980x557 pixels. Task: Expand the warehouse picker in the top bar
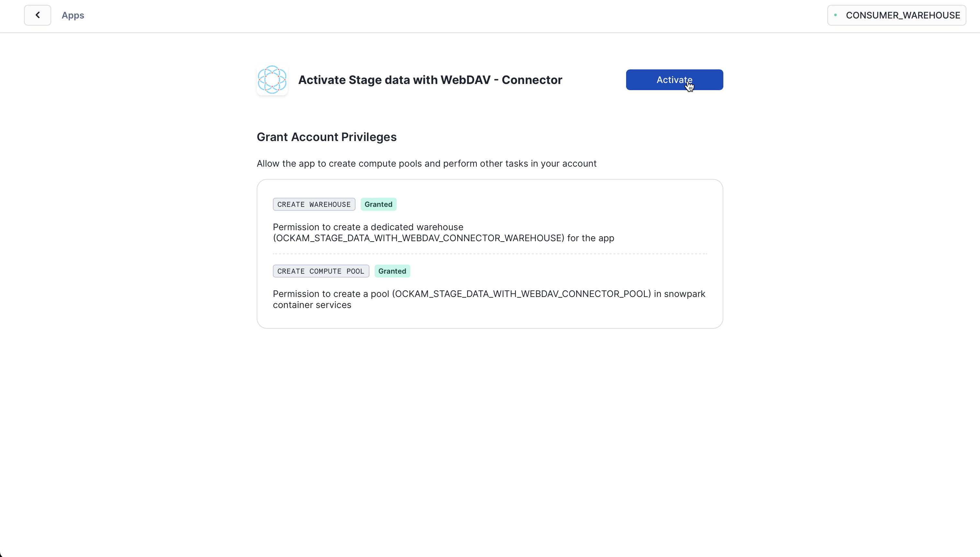[x=896, y=15]
